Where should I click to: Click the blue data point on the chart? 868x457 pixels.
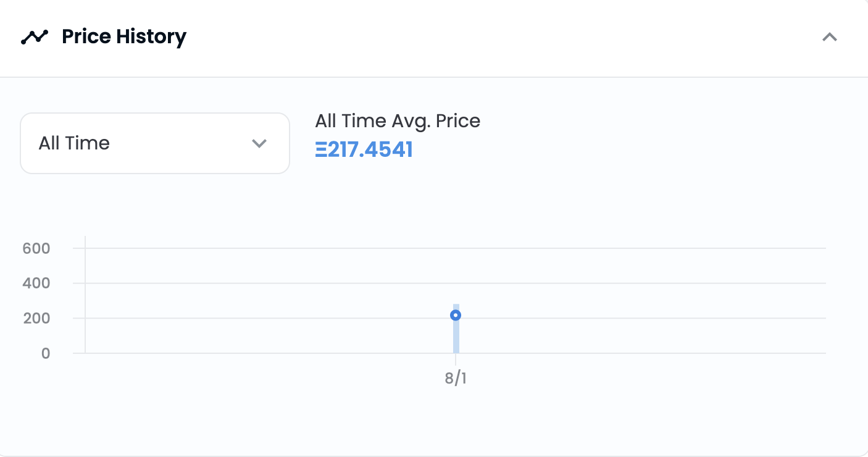[456, 315]
